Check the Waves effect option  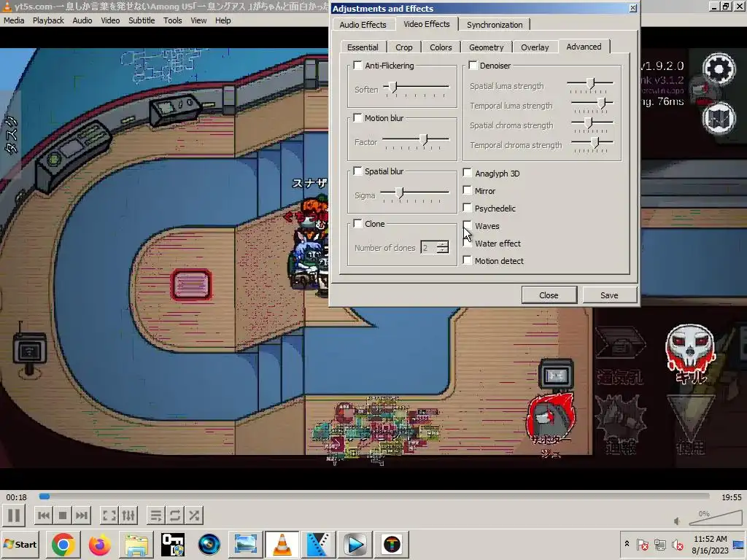(x=468, y=225)
